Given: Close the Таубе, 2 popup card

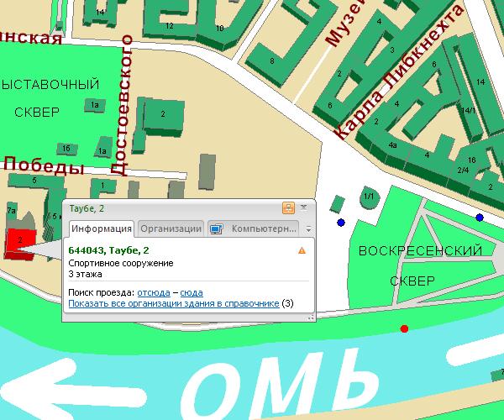Looking at the screenshot, I should [x=304, y=207].
